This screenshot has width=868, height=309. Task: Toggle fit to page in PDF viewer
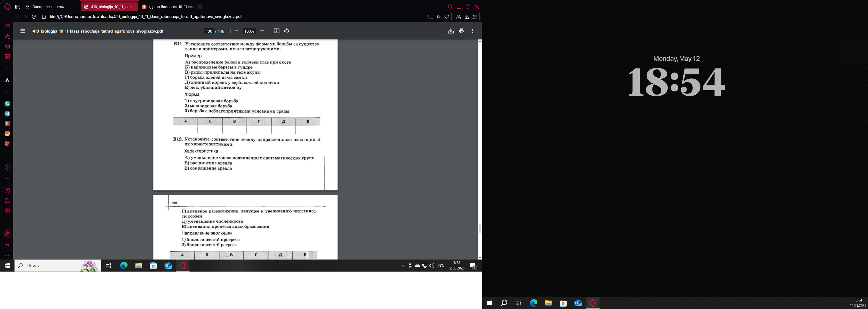pyautogui.click(x=276, y=31)
